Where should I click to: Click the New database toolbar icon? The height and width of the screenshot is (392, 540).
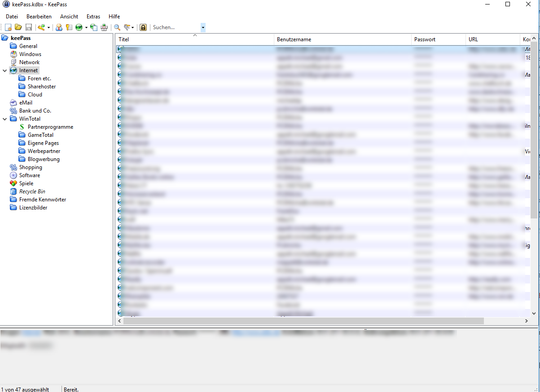8,27
